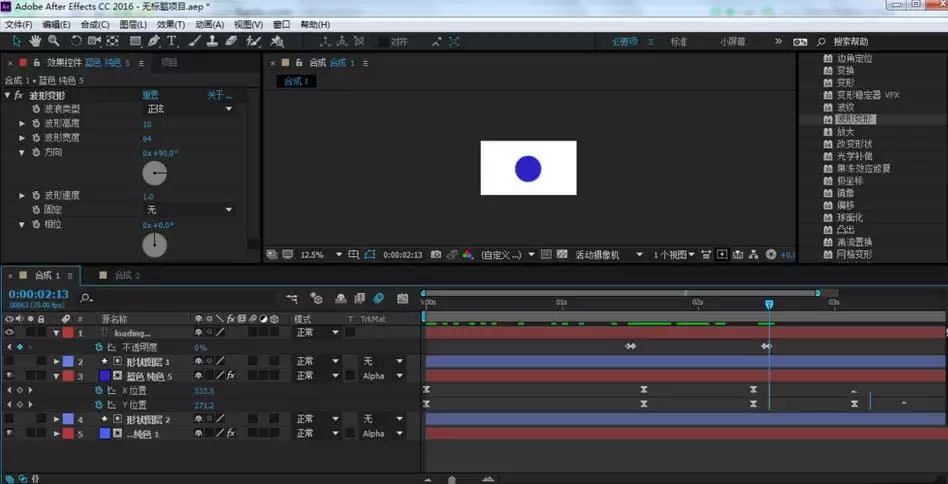The image size is (948, 484).
Task: Select the 放大 effect in effects list
Action: coord(845,132)
